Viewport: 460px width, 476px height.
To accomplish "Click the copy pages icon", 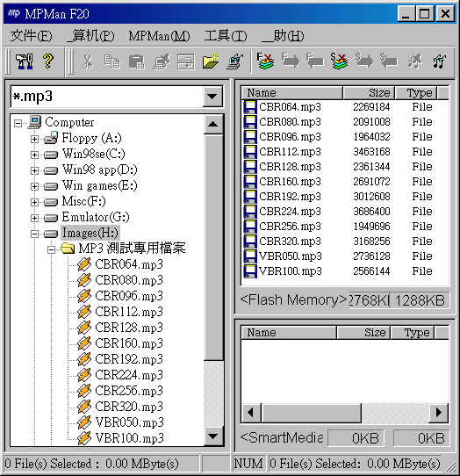I will [x=112, y=61].
